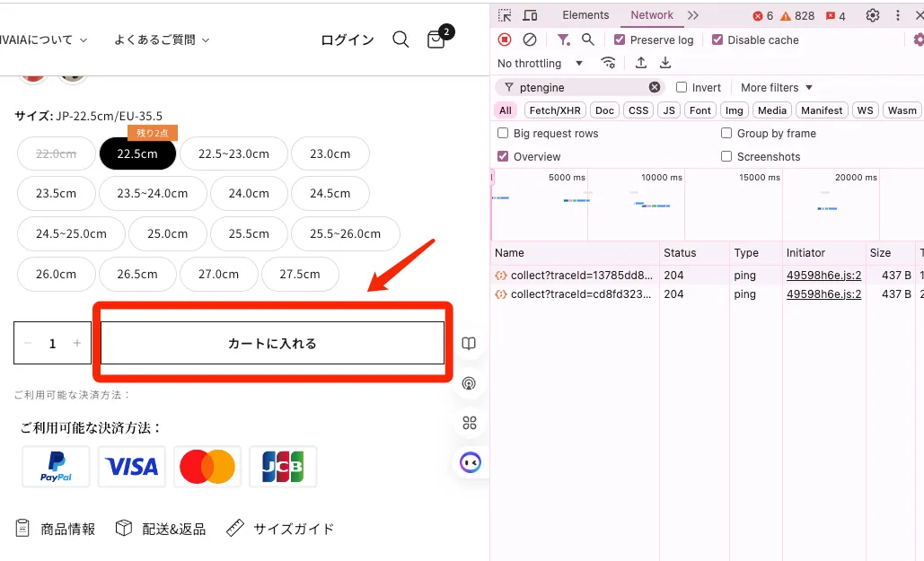Enable the Invert filter checkbox
924x561 pixels.
(682, 87)
